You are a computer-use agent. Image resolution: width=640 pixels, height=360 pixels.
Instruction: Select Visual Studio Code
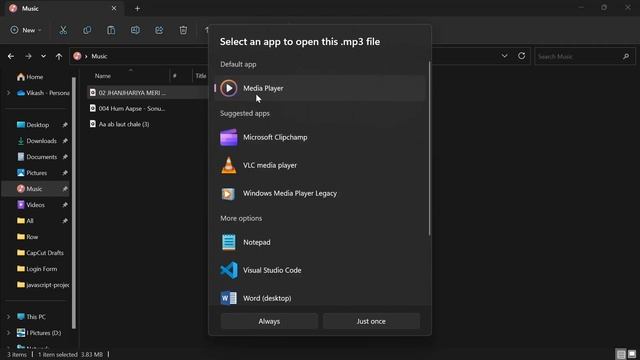click(320, 270)
